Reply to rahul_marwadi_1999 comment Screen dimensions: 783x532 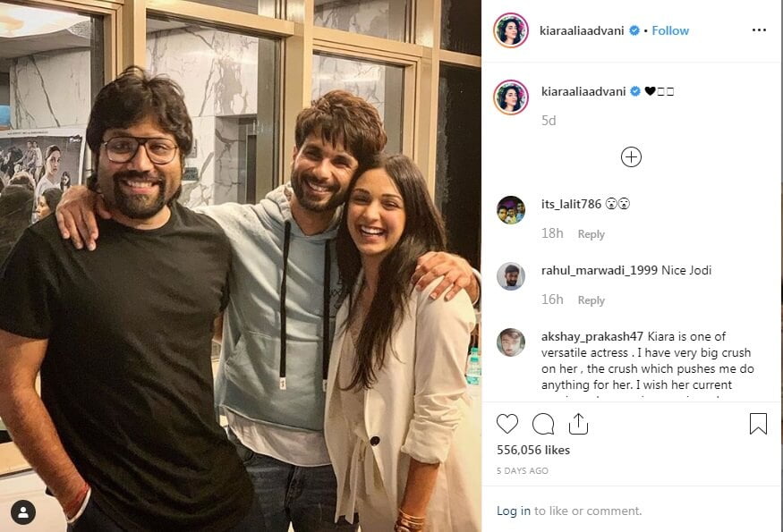click(x=591, y=300)
